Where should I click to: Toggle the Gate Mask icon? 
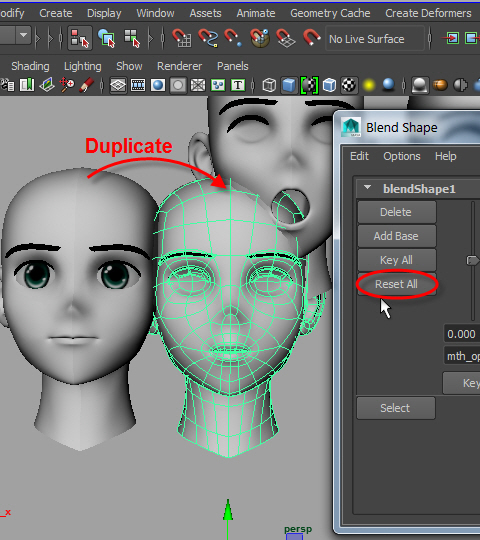click(178, 85)
